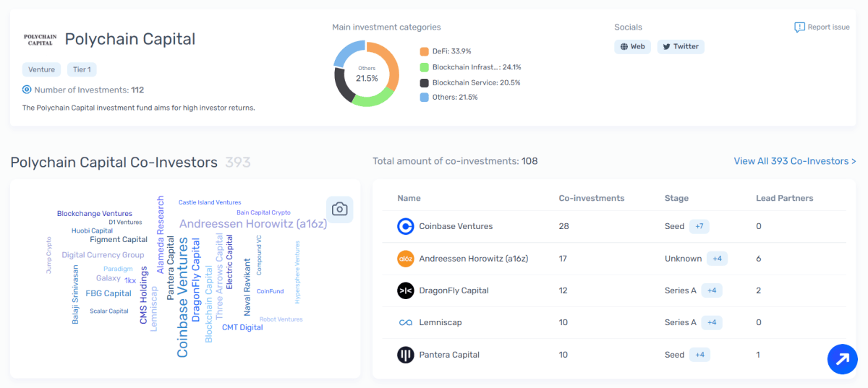The height and width of the screenshot is (388, 868).
Task: Expand +4 stages for Lemniscap row
Action: (712, 323)
